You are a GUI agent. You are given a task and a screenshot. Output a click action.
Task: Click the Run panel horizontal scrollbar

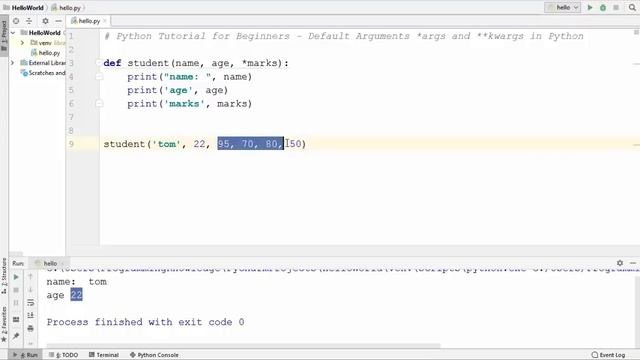[x=244, y=346]
